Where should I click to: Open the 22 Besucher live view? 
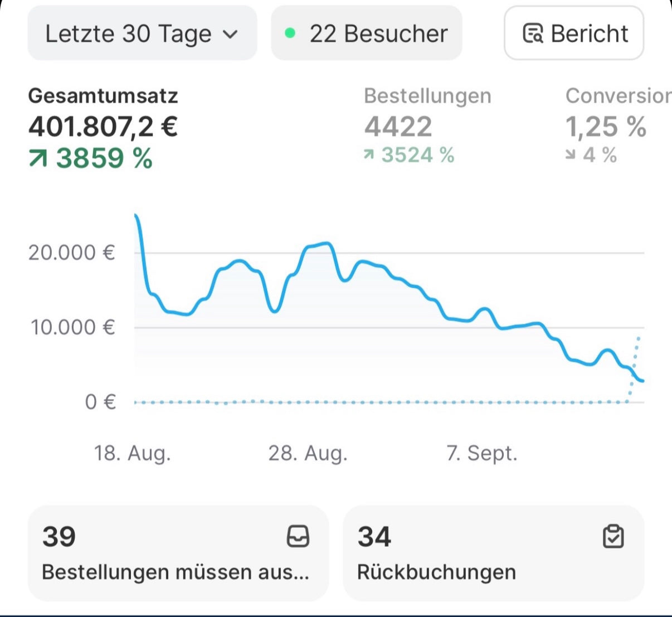pyautogui.click(x=367, y=33)
